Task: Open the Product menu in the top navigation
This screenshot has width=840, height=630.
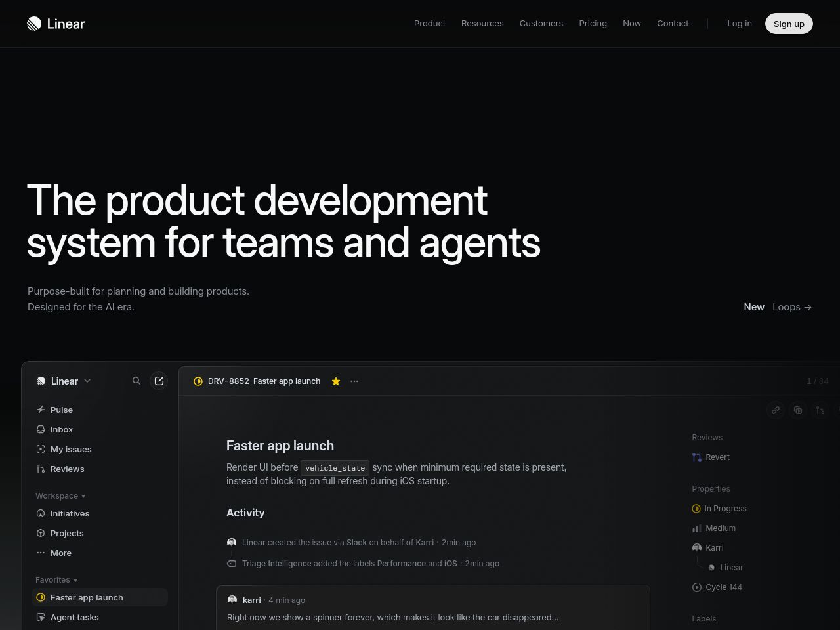Action: (430, 24)
